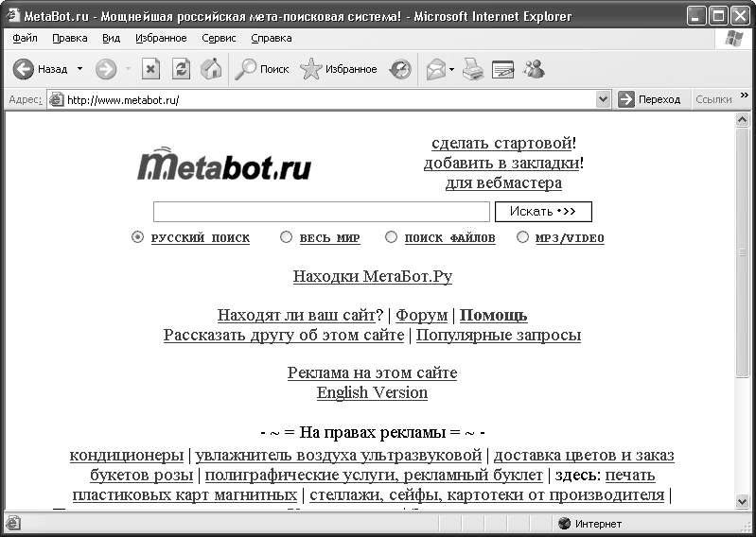Click the Internet Explorer title bar icon

tap(12, 16)
